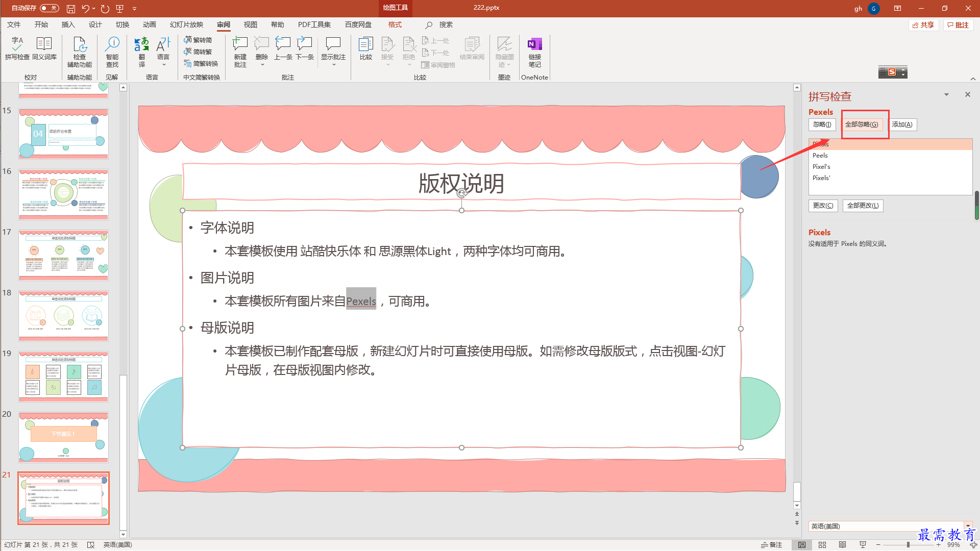Select slide 20 thumbnail

[x=64, y=437]
